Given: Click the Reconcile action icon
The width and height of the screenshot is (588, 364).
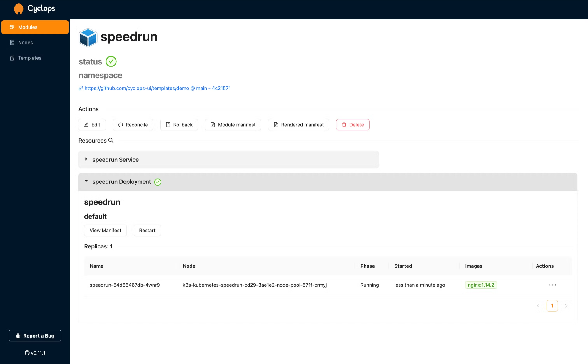Looking at the screenshot, I should (x=121, y=125).
